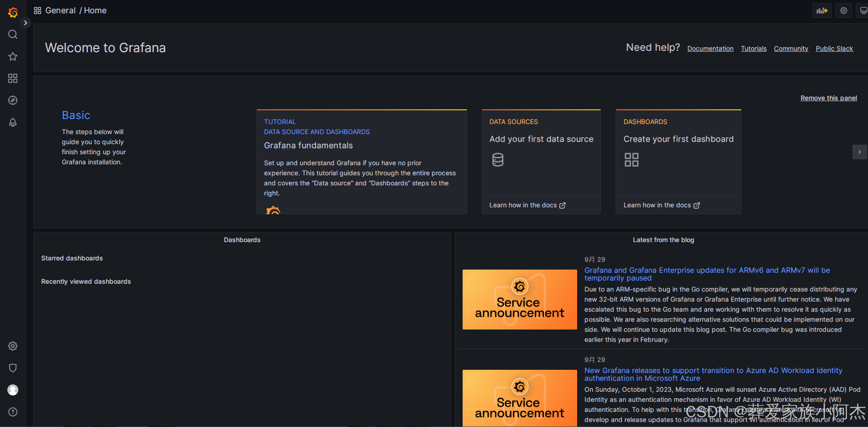
Task: Click Add your first data source
Action: (541, 139)
